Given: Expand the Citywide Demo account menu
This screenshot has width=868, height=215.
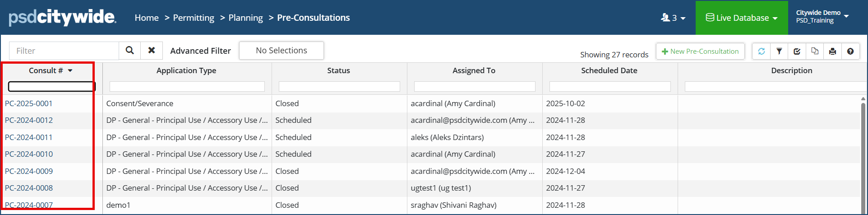Looking at the screenshot, I should 822,17.
